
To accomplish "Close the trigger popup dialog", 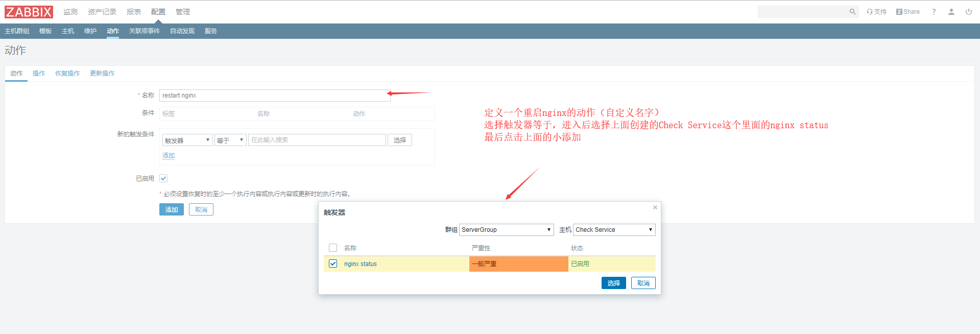I will (x=655, y=207).
